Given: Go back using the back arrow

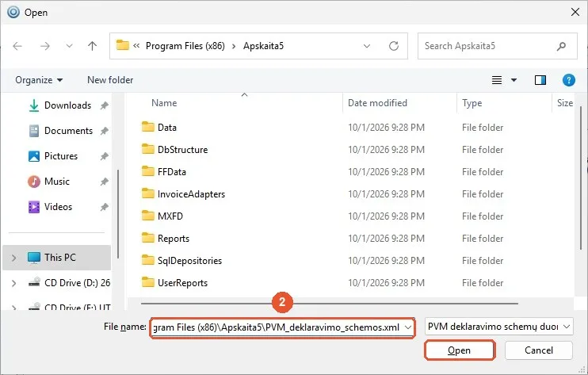Looking at the screenshot, I should [17, 46].
